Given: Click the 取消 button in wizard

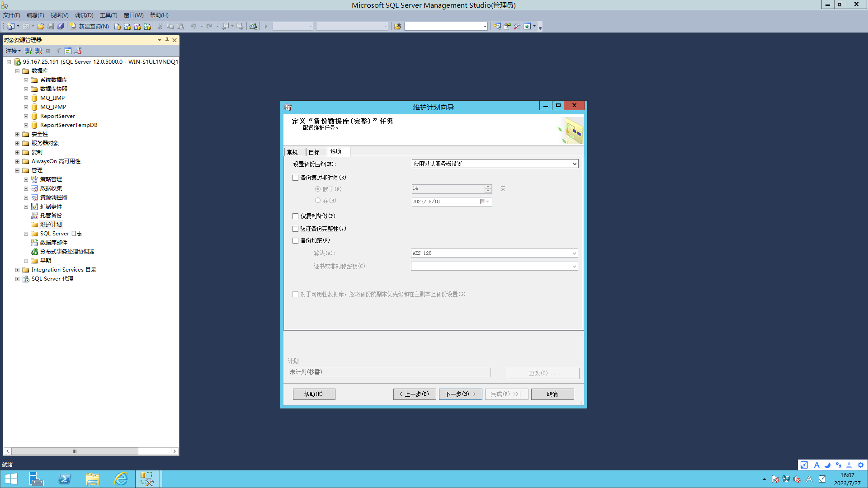Looking at the screenshot, I should point(552,394).
